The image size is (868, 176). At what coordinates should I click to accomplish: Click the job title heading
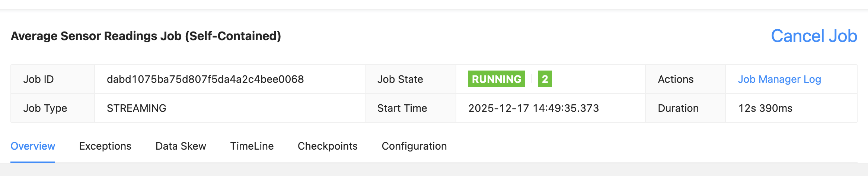tap(146, 36)
